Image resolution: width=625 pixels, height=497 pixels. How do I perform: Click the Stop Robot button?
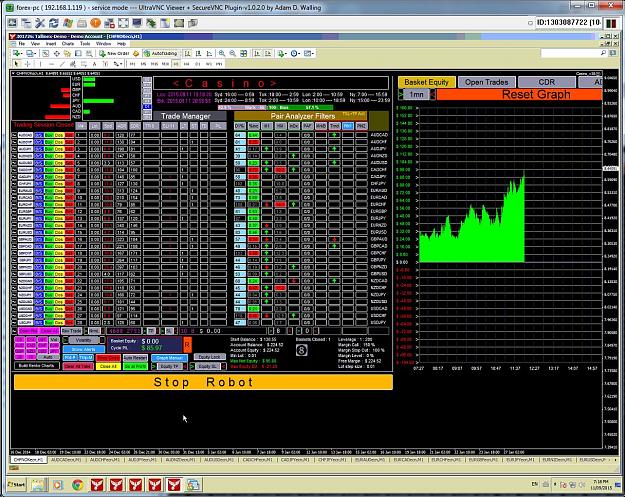(x=203, y=382)
